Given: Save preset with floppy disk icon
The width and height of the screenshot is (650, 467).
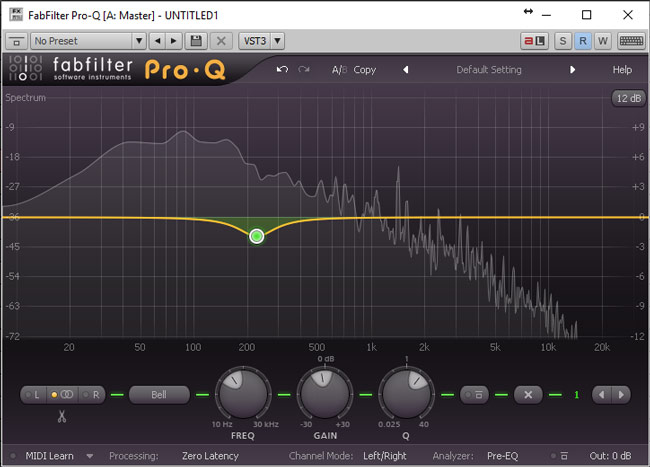Looking at the screenshot, I should [196, 40].
